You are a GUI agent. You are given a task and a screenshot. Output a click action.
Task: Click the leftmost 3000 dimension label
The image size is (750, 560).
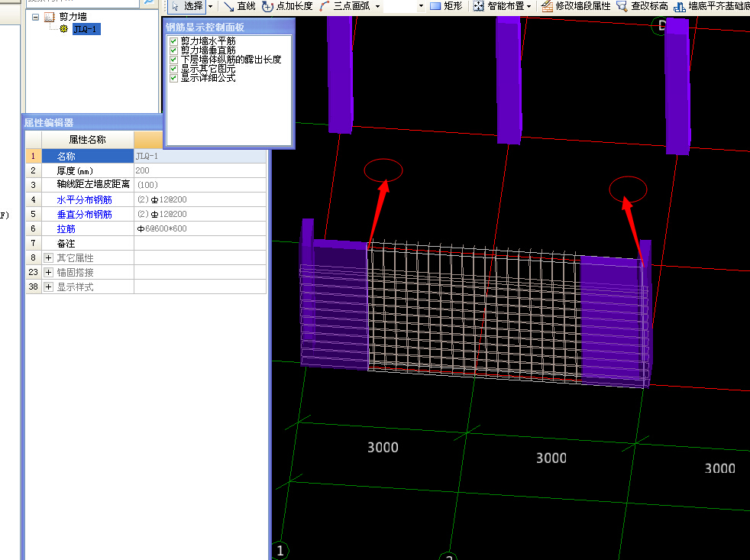383,448
